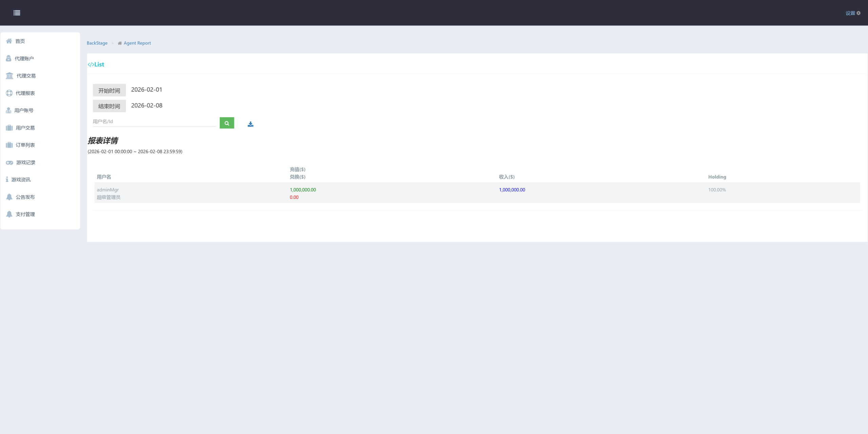Download the report via export icon
Screen dimensions: 868x434
250,124
